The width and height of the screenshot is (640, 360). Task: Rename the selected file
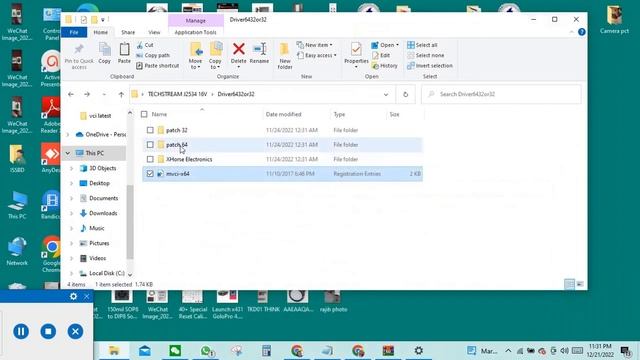259,53
